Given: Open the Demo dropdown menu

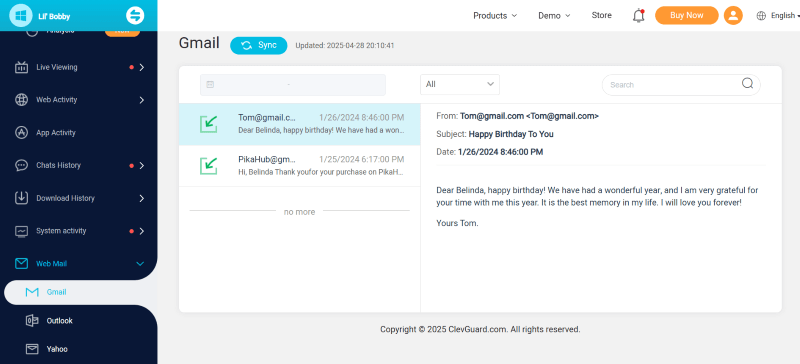Looking at the screenshot, I should 554,15.
